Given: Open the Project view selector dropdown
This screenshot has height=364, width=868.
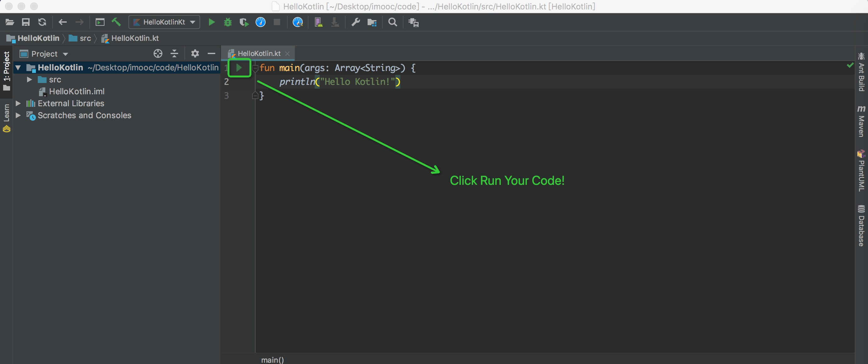Looking at the screenshot, I should (44, 54).
